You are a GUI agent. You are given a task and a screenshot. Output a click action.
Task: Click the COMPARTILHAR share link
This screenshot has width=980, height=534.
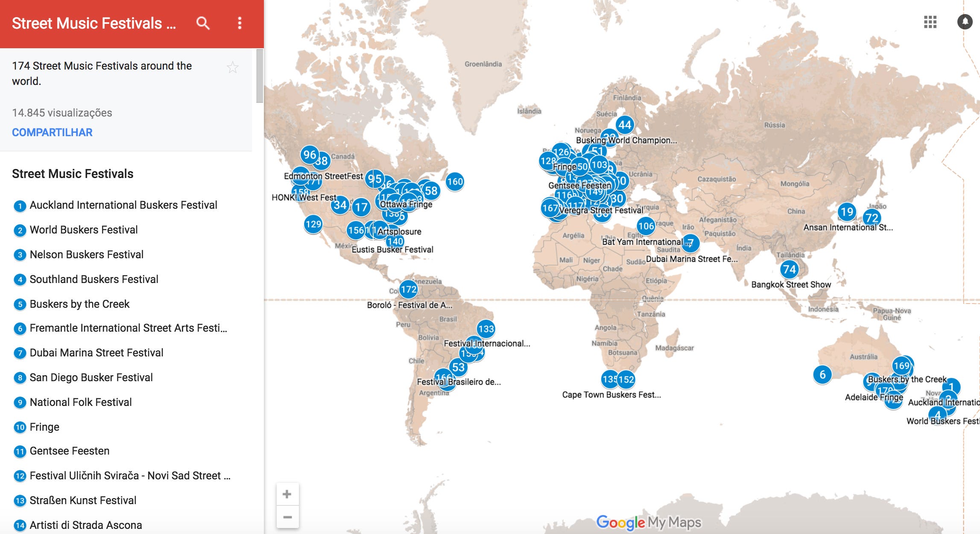pyautogui.click(x=52, y=132)
